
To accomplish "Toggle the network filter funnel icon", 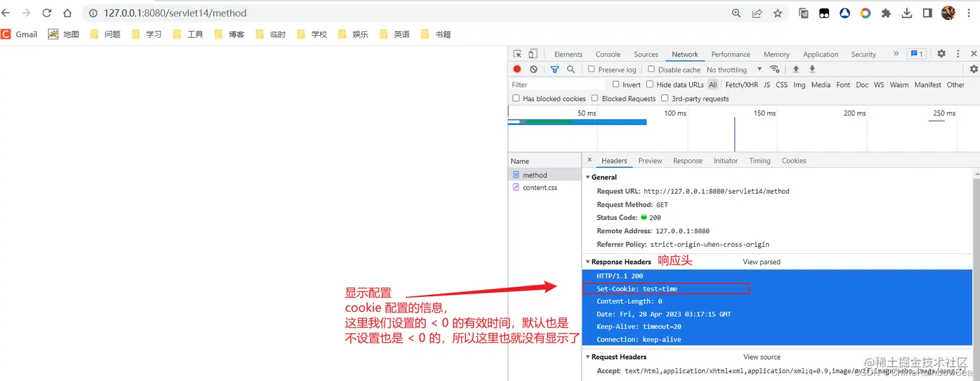I will pos(555,69).
